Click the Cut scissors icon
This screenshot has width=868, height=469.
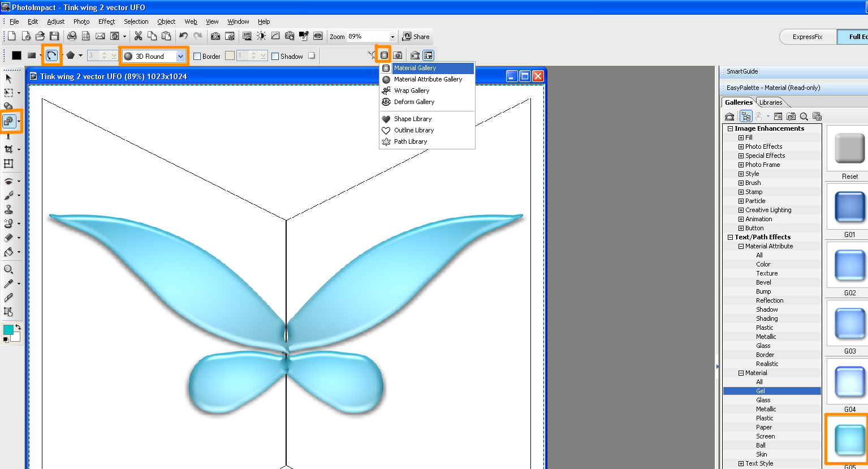[x=138, y=36]
